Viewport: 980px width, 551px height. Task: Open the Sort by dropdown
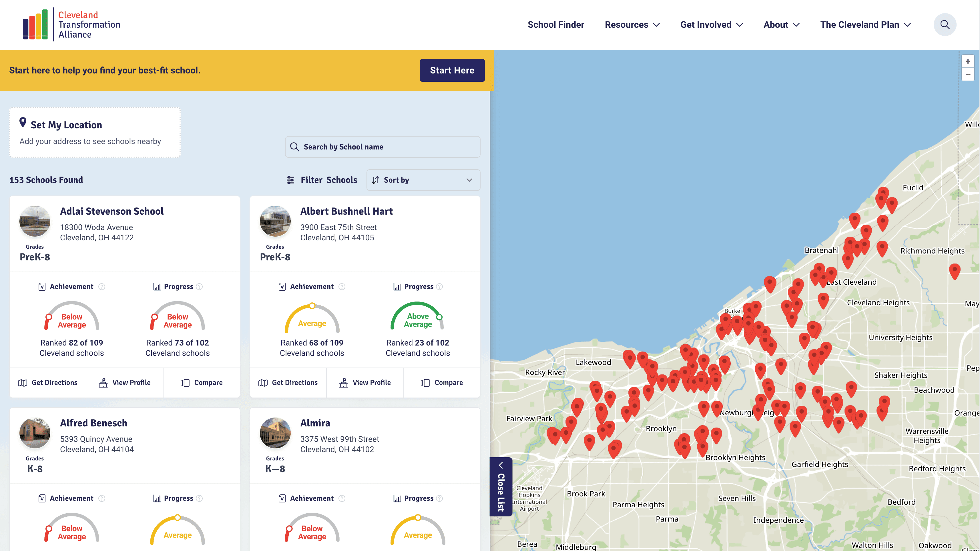click(423, 180)
